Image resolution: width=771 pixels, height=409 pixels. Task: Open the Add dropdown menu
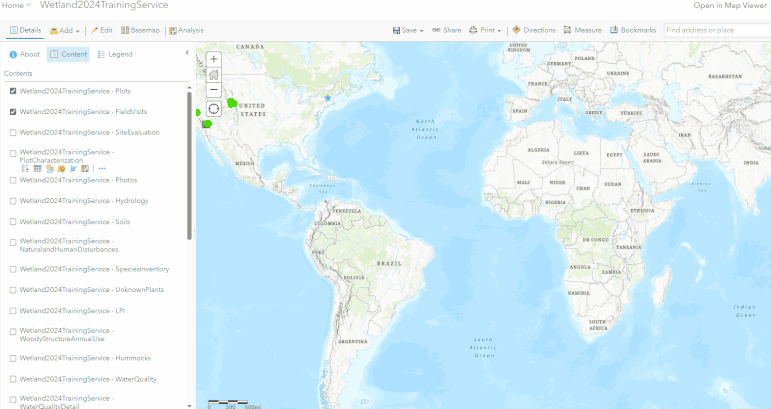(65, 30)
